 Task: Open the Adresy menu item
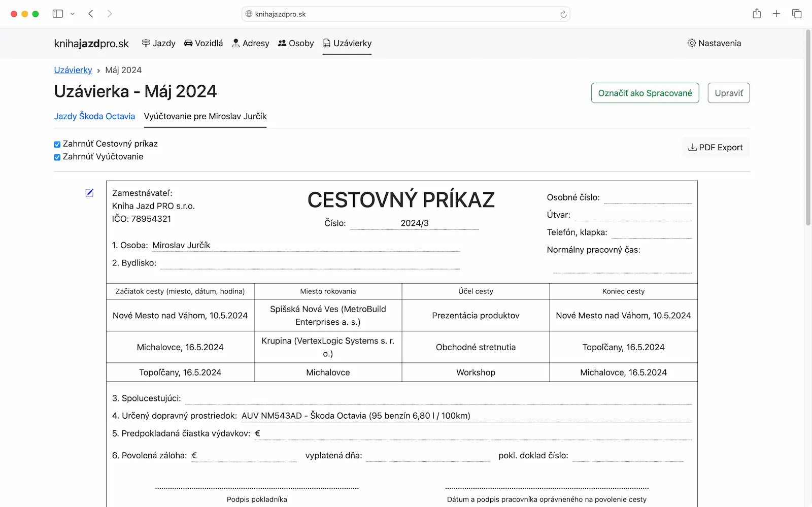[x=250, y=43]
